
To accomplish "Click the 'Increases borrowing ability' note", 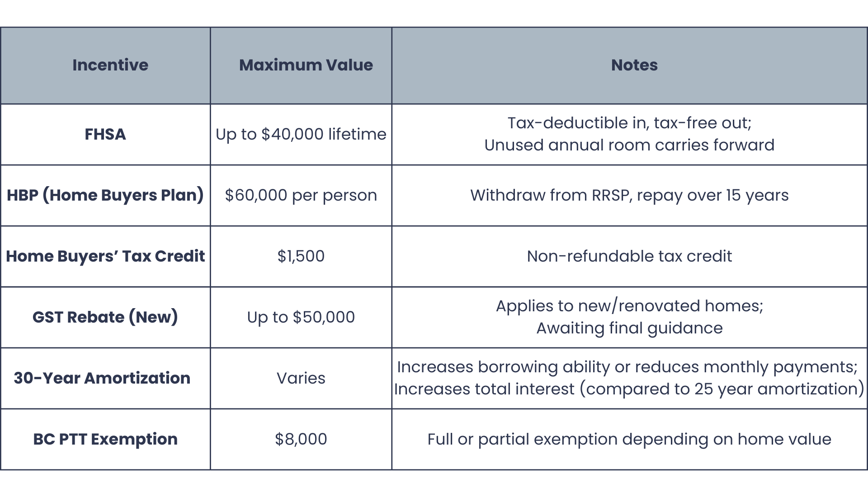I will click(627, 367).
